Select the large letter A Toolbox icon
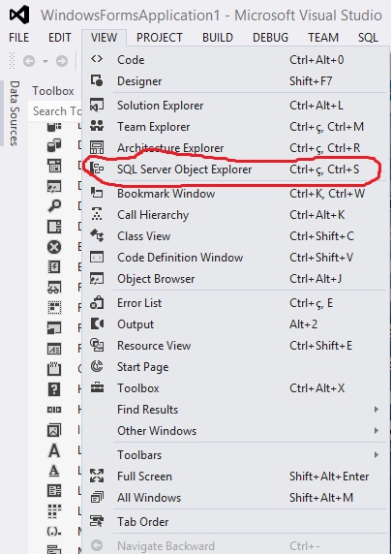Viewport: 392px width, 554px height. point(54,450)
